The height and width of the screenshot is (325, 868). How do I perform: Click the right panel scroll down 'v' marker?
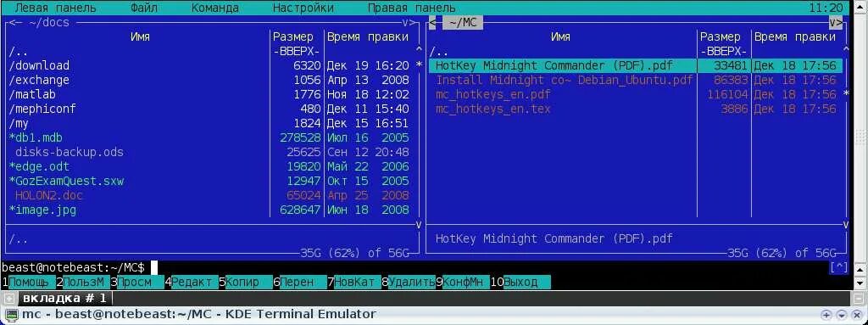(846, 224)
